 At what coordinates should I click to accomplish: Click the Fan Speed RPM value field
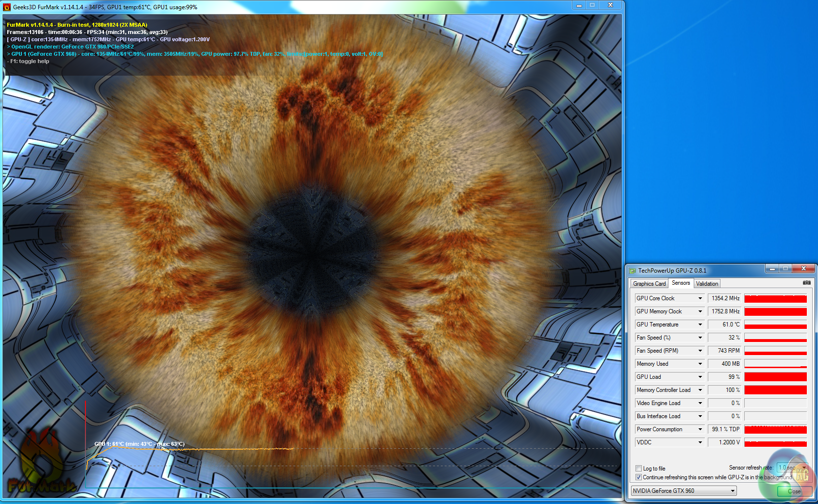tap(724, 351)
